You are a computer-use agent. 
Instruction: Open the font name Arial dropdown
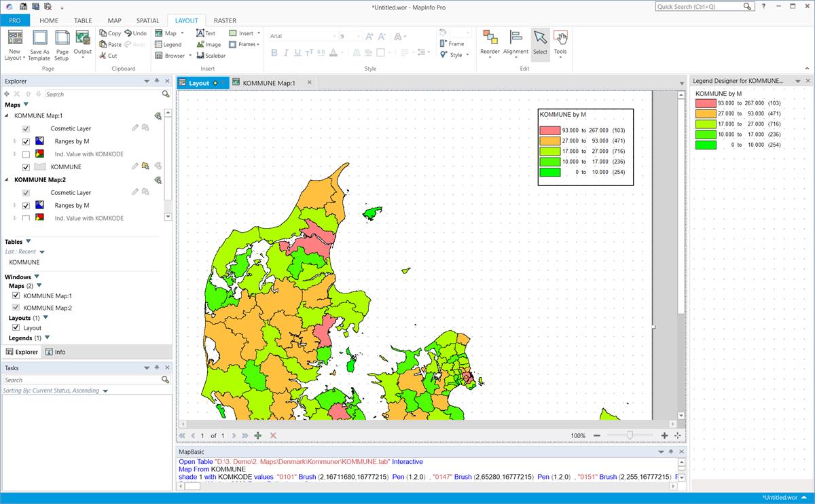tap(333, 36)
